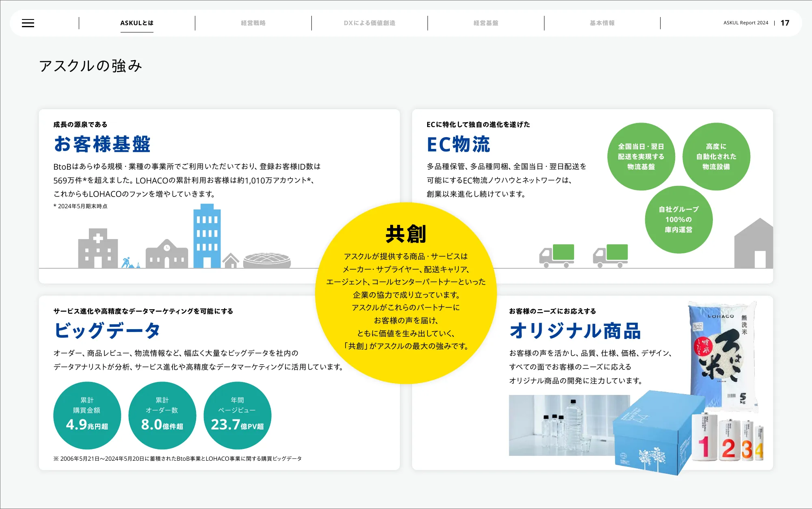Click the 累計購買金額 4.9兆円超 circle
Screen dimensions: 812x509
click(87, 415)
